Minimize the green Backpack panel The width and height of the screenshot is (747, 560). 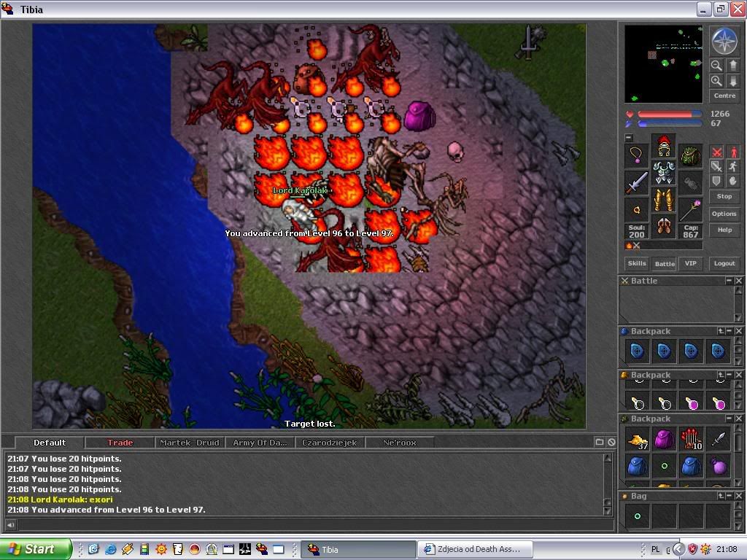tap(729, 419)
